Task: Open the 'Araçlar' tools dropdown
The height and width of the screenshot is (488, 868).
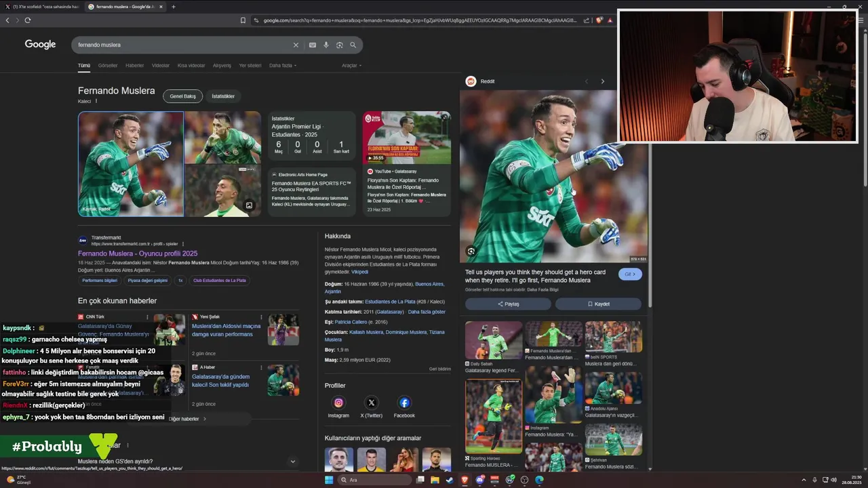Action: (351, 66)
